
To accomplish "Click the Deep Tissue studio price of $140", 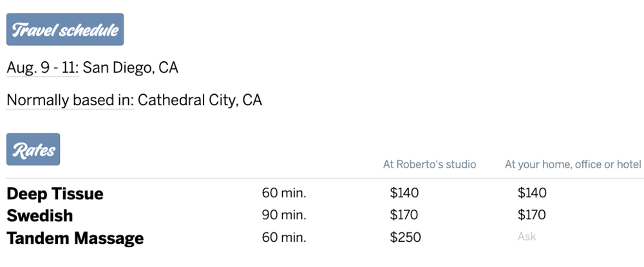I will click(x=404, y=193).
